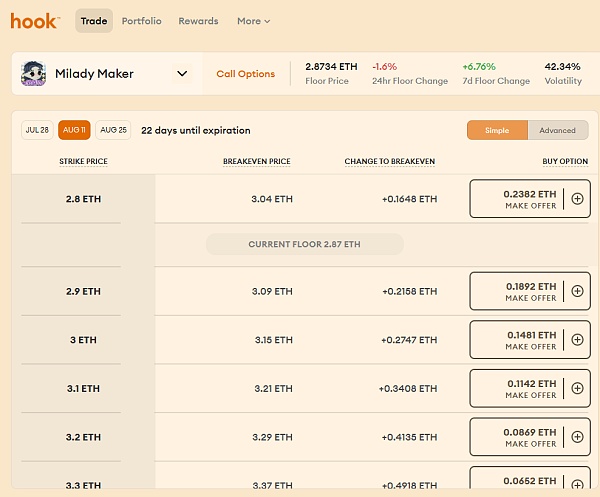Click the plus icon for 3.2 ETH strike

click(577, 437)
